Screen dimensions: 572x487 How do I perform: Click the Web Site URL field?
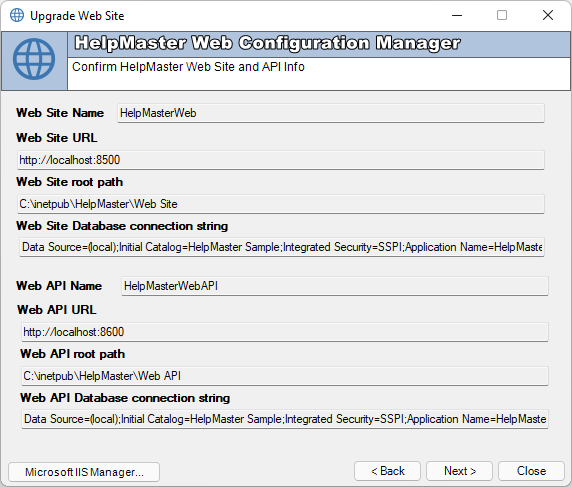[x=281, y=160]
